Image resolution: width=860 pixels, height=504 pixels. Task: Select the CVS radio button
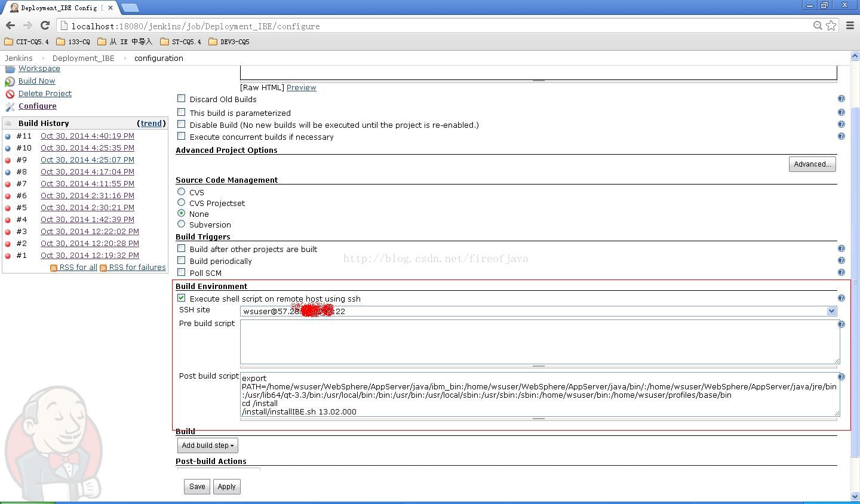182,192
